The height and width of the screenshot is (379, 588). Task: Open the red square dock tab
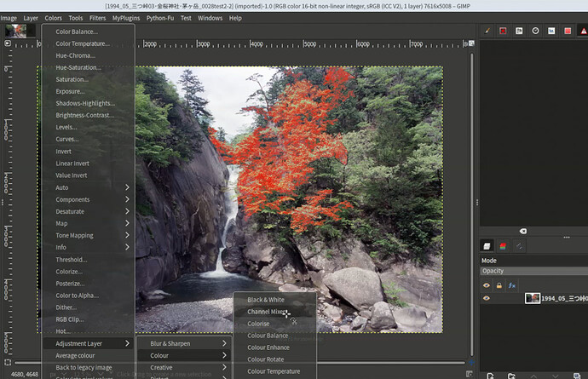568,31
